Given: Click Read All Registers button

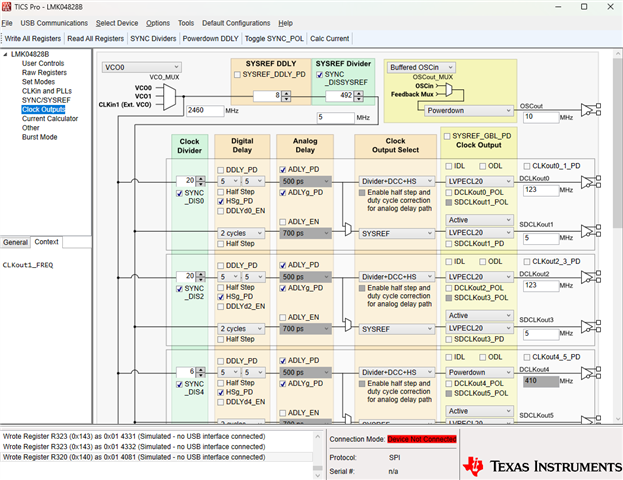Looking at the screenshot, I should (96, 39).
